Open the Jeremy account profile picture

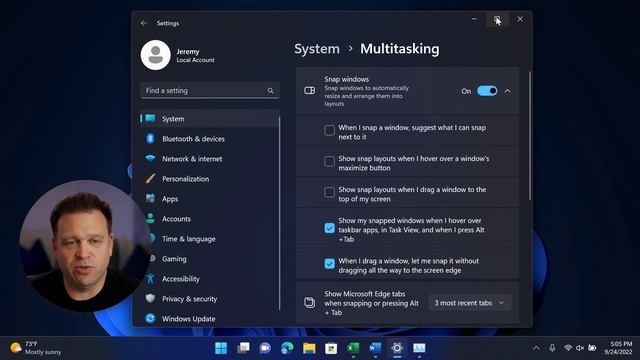tap(156, 55)
